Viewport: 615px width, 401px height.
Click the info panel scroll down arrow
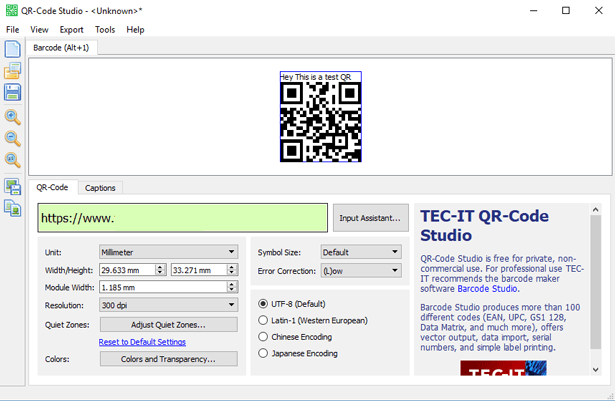point(595,370)
